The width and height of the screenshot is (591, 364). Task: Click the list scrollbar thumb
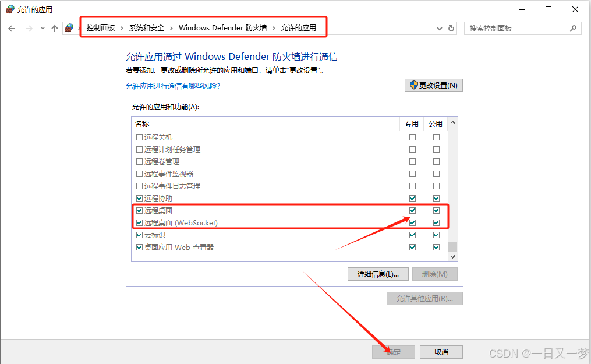[452, 246]
